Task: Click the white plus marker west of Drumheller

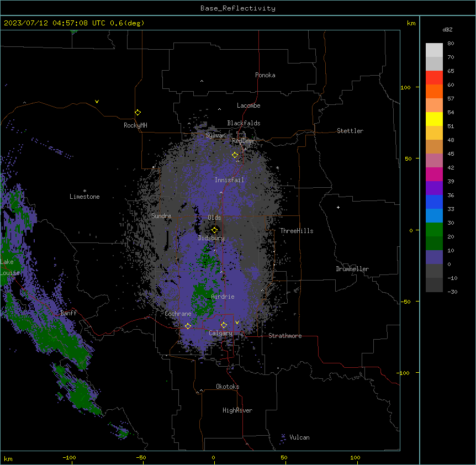Action: (338, 207)
